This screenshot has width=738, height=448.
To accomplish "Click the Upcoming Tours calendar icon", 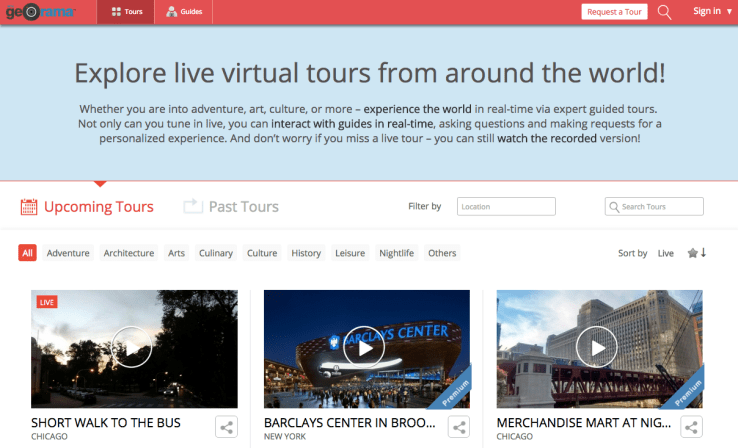I will click(29, 207).
